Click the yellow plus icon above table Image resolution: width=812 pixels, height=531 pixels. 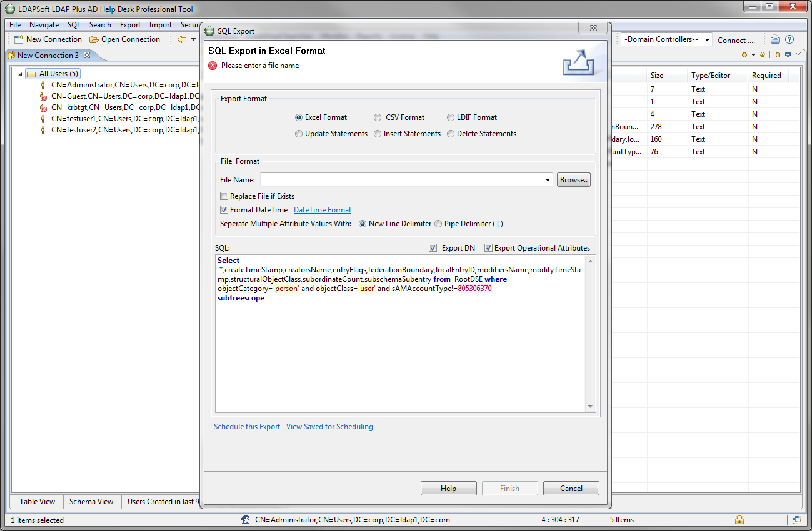click(744, 55)
